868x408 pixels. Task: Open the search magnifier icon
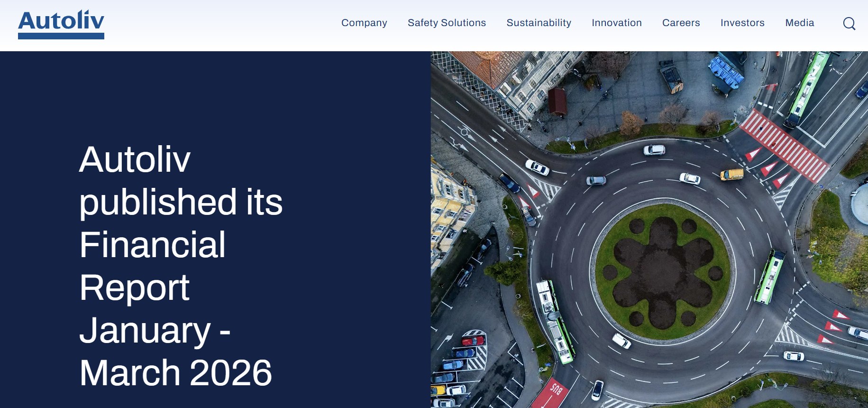(x=849, y=23)
